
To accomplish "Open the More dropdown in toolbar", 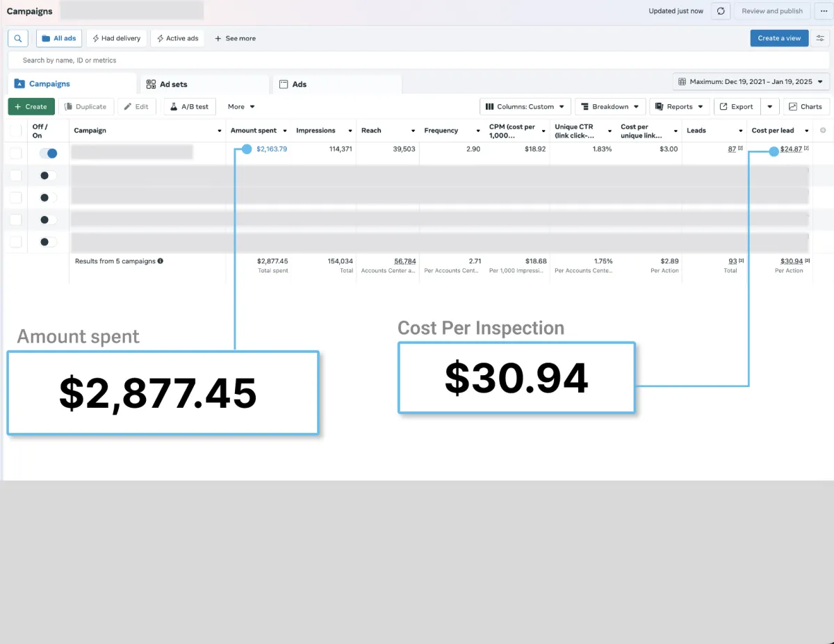I will coord(241,106).
